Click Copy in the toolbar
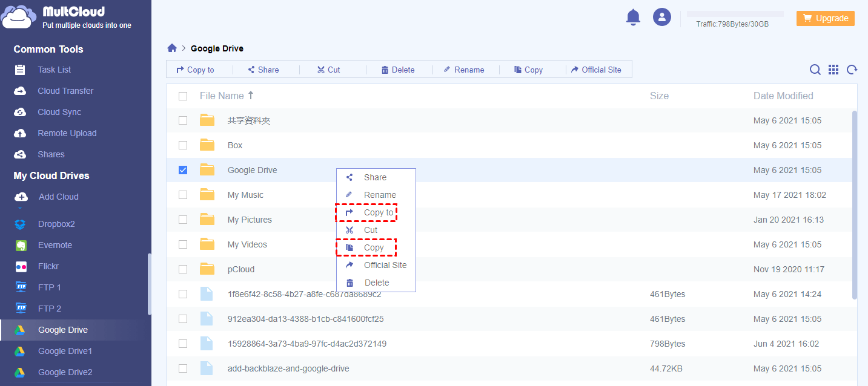 pos(529,70)
